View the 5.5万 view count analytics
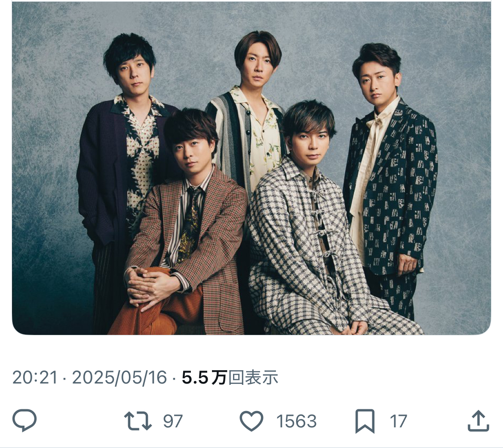 click(x=204, y=377)
